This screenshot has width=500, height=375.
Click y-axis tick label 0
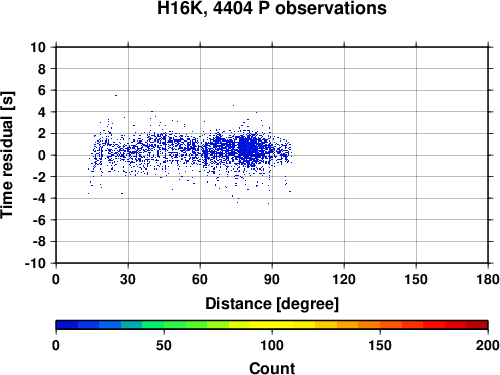pyautogui.click(x=42, y=155)
